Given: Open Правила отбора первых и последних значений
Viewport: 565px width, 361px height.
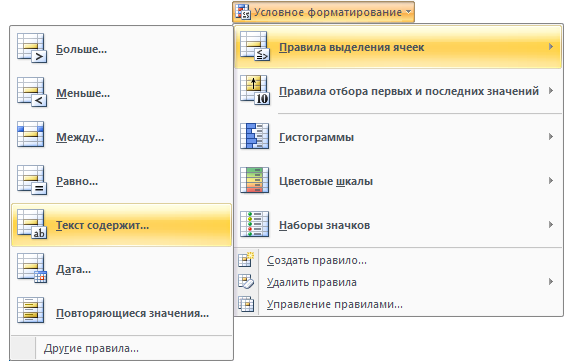Looking at the screenshot, I should [398, 91].
